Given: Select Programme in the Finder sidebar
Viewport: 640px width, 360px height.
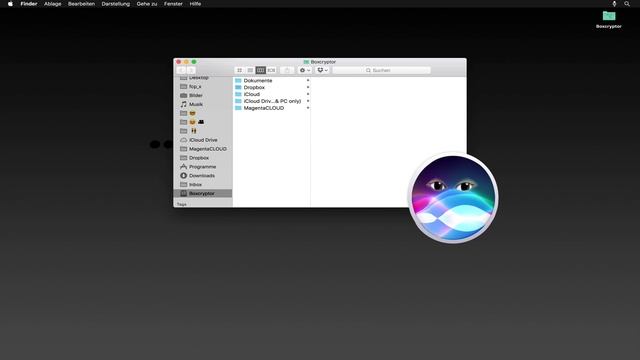Looking at the screenshot, I should (x=203, y=167).
